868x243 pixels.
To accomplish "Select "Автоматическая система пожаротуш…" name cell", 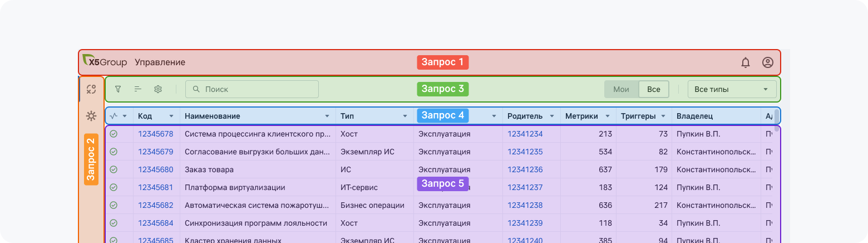I will click(258, 205).
